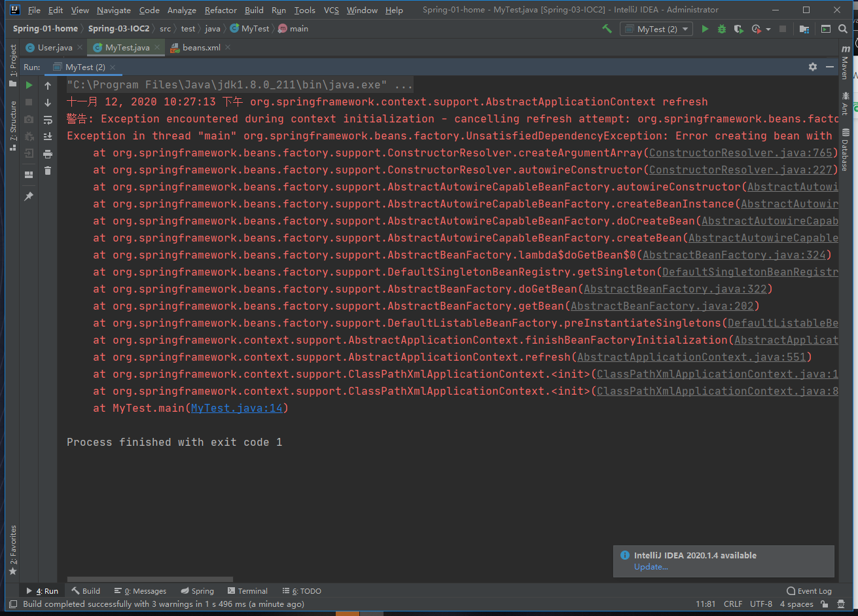Open the Refactor menu
Screen dimensions: 858x616
(221, 10)
